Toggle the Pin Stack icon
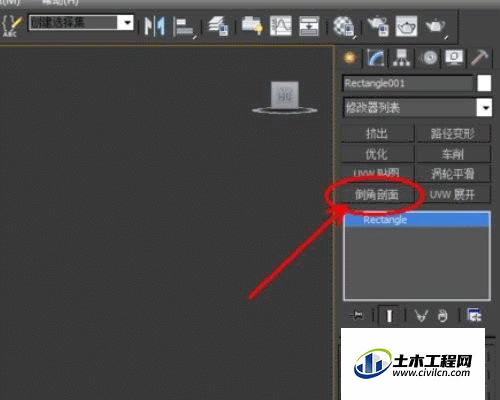This screenshot has height=400, width=500. point(358,315)
